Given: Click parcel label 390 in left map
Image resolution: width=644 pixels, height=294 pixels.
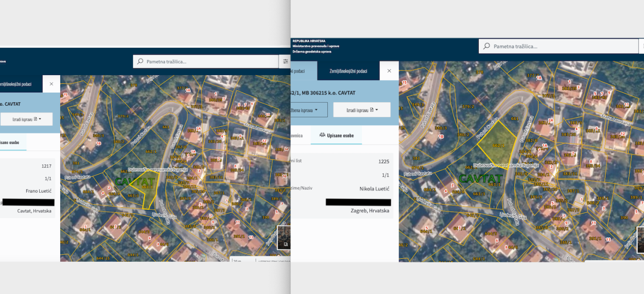Looking at the screenshot, I should (265, 217).
